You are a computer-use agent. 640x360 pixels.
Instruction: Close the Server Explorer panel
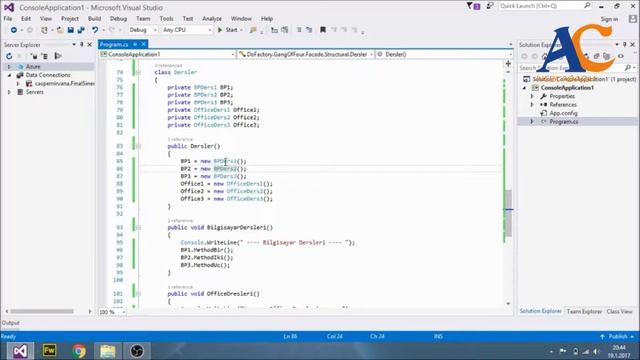[x=90, y=44]
